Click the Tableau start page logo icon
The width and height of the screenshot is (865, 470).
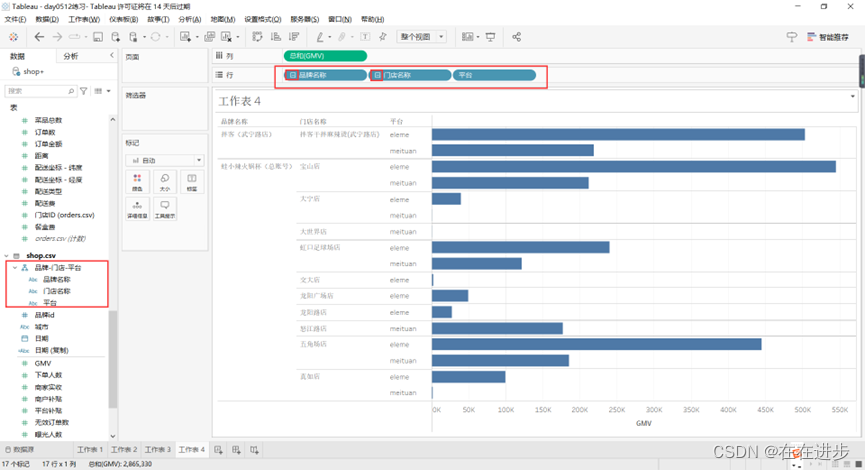pos(13,37)
